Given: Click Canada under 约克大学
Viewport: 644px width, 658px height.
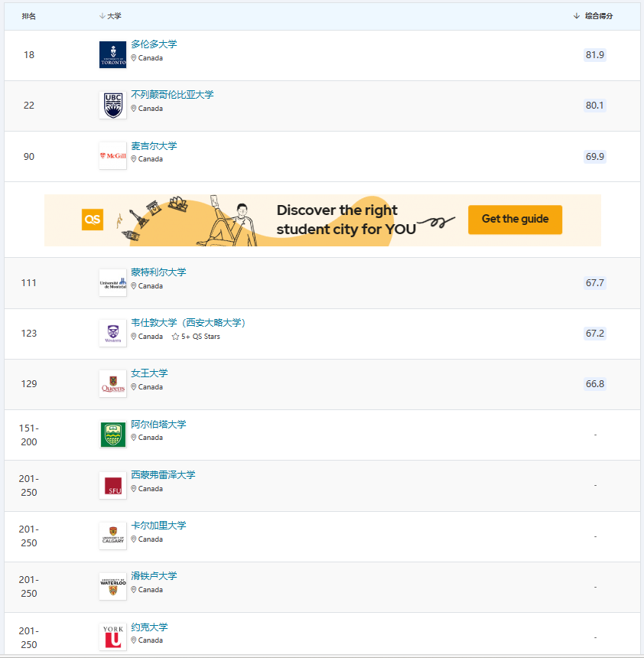Looking at the screenshot, I should [x=151, y=640].
